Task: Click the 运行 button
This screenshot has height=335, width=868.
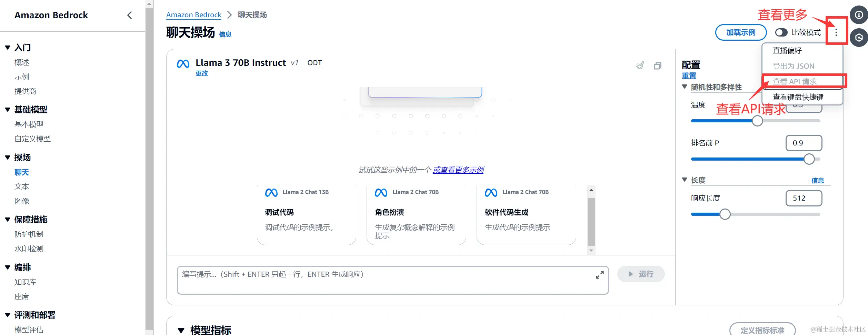Action: point(641,274)
